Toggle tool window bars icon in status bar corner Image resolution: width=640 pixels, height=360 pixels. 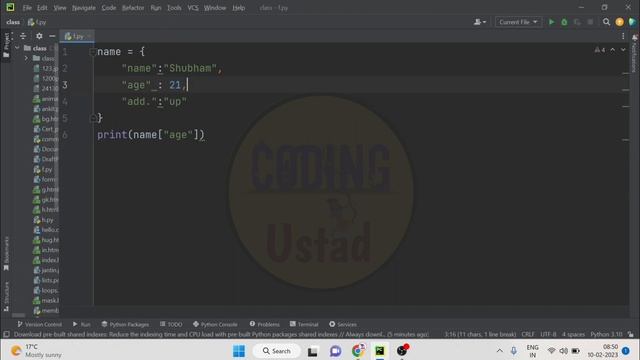click(x=6, y=334)
